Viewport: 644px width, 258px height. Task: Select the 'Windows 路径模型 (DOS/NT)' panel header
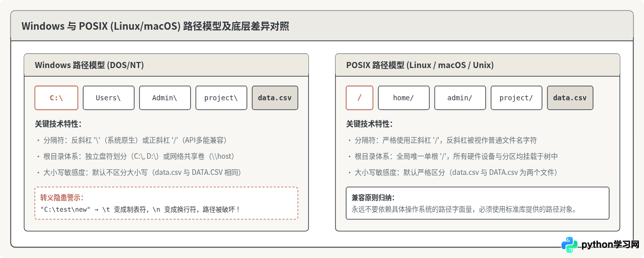(167, 65)
